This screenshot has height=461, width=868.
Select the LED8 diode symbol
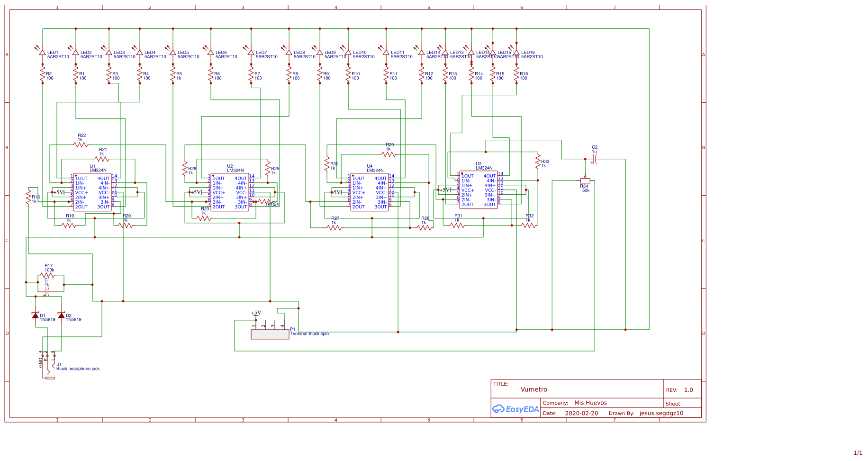(x=288, y=51)
